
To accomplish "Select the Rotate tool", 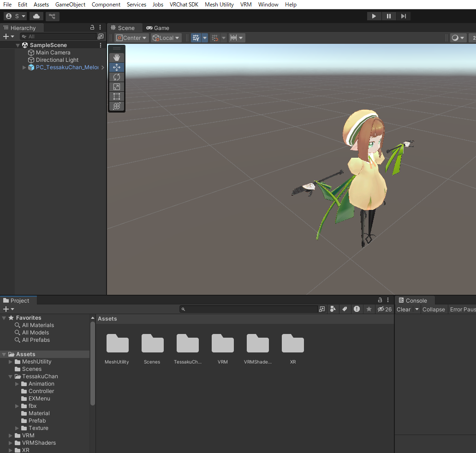I will 117,77.
